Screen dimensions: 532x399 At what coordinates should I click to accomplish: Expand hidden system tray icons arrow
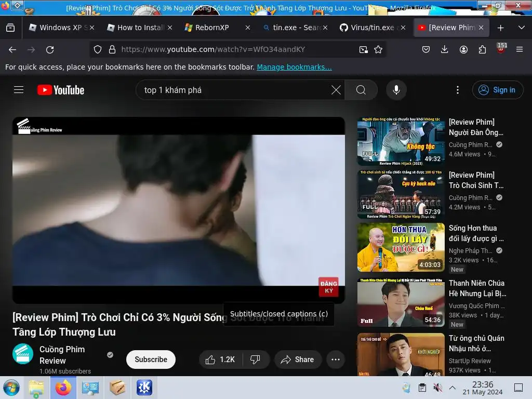(x=453, y=388)
